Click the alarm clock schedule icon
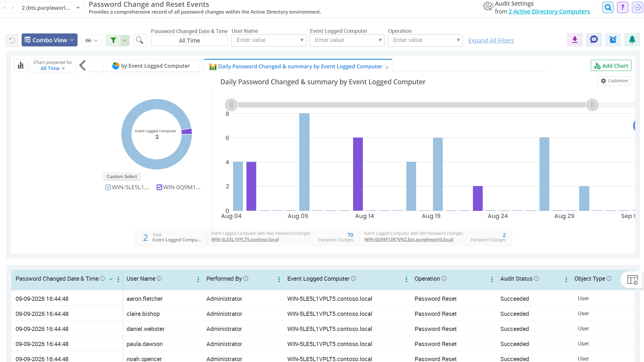Screen dimensions: 644x362 tap(613, 40)
